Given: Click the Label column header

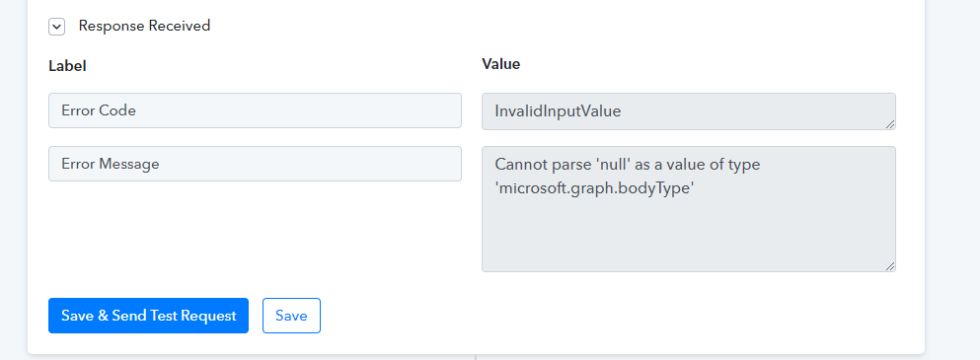Looking at the screenshot, I should click(67, 66).
